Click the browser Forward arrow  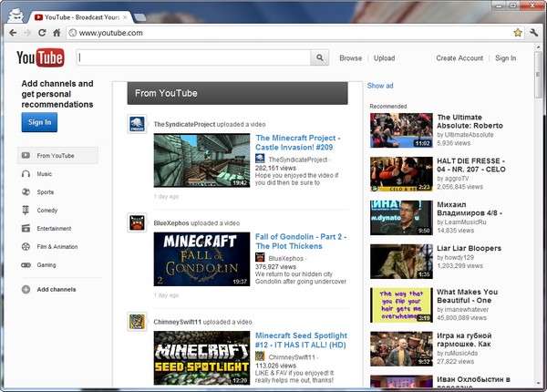27,33
